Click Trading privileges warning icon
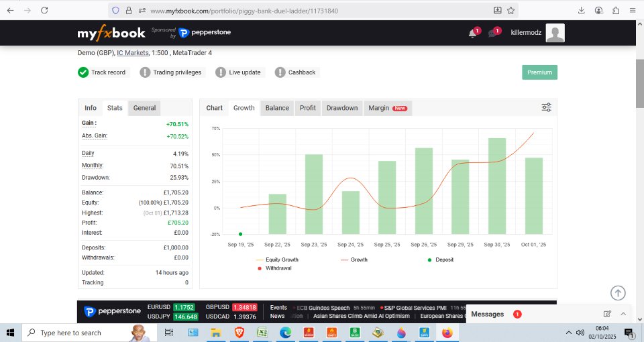Viewport: 644px width, 342px height. (x=145, y=72)
